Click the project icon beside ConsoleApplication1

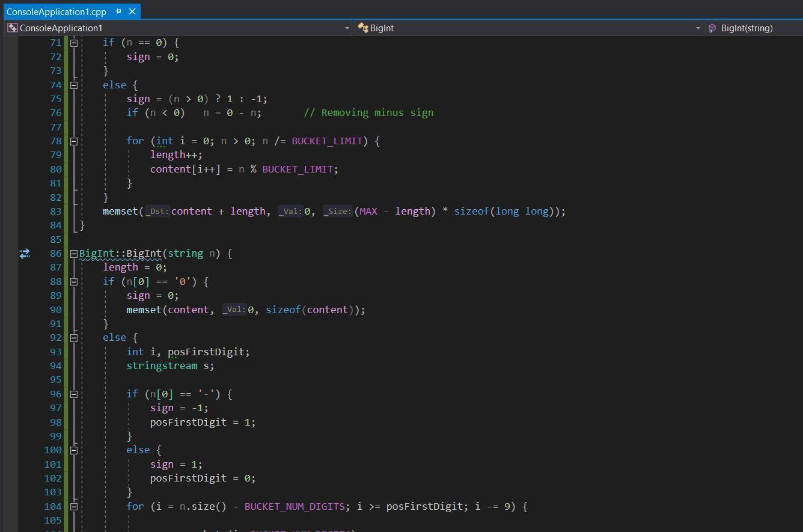pyautogui.click(x=12, y=28)
